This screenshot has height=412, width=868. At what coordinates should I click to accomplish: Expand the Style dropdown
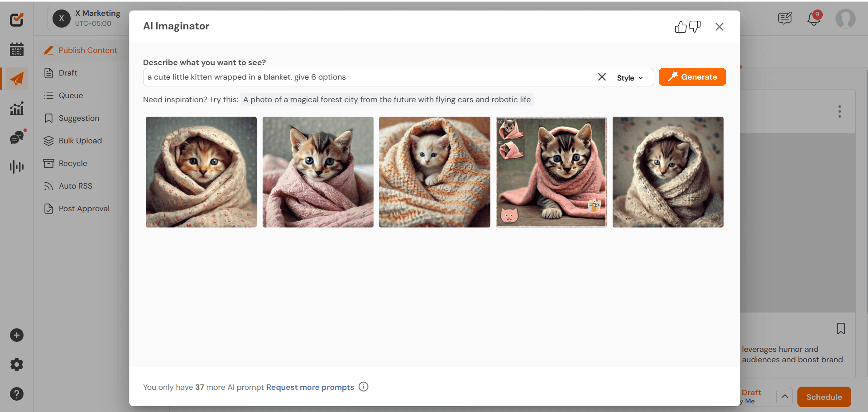(x=629, y=78)
